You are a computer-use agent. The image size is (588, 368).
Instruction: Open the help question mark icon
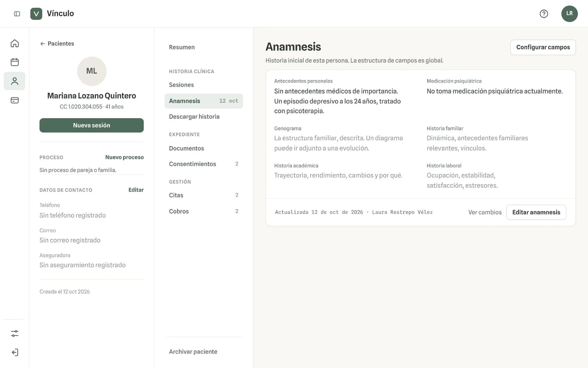click(x=544, y=14)
